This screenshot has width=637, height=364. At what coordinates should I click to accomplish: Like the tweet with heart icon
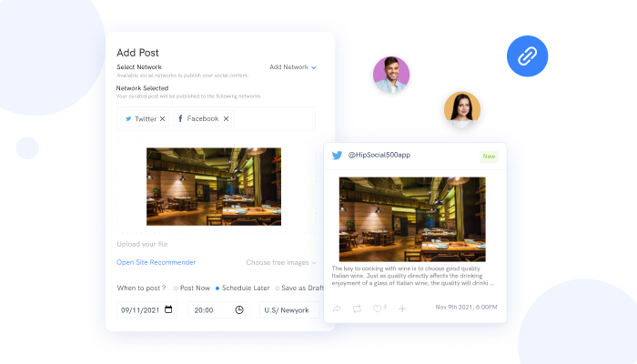pos(377,308)
